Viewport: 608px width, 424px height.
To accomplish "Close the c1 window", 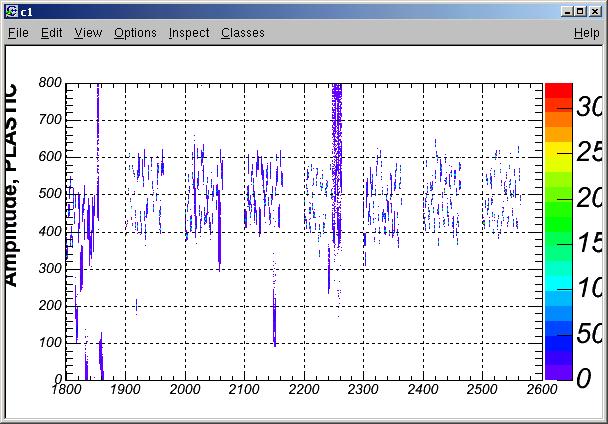I will coord(595,12).
